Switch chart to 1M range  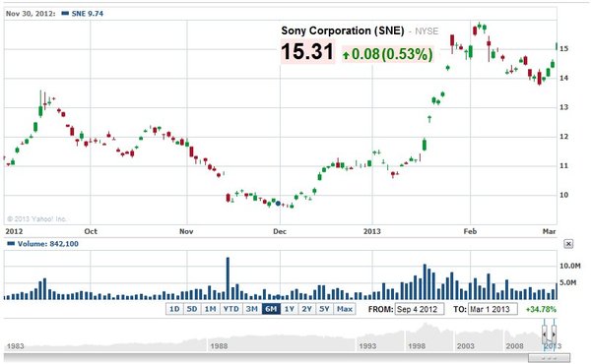[211, 309]
